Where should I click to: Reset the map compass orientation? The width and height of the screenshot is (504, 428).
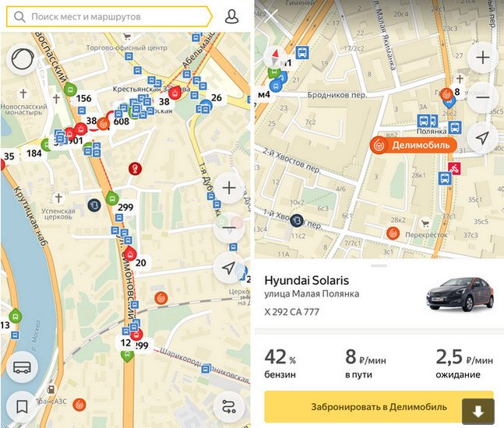(275, 57)
